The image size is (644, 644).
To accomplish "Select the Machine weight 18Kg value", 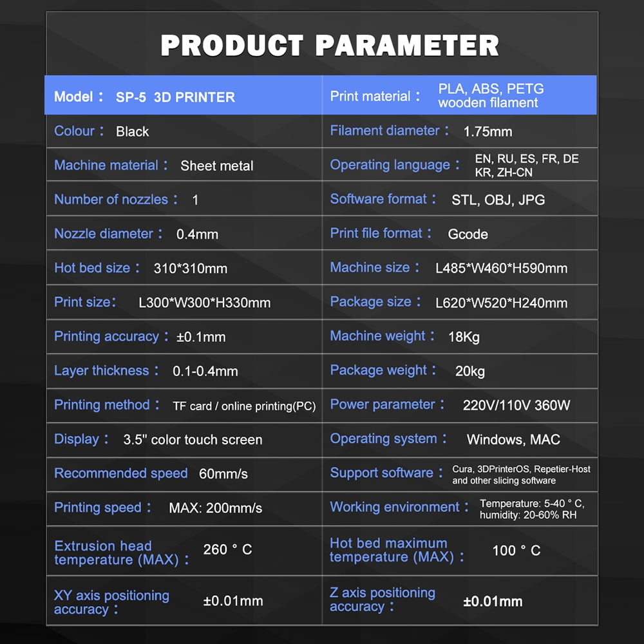I will [464, 337].
